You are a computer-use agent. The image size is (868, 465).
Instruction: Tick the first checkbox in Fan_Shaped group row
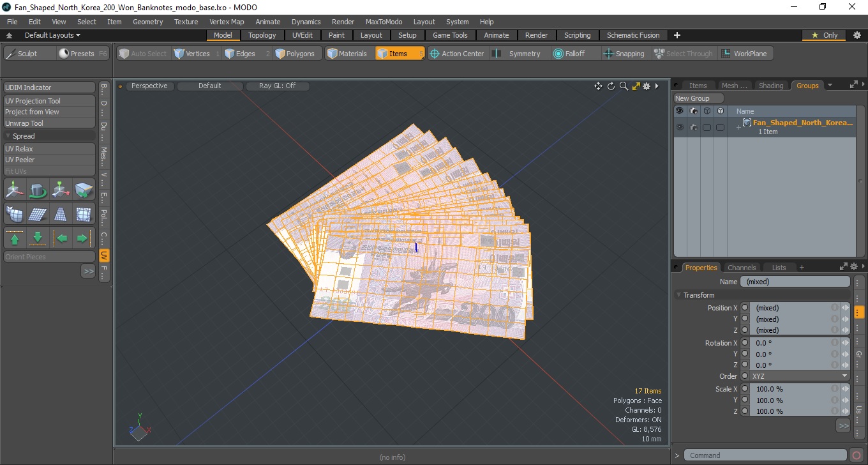[707, 127]
